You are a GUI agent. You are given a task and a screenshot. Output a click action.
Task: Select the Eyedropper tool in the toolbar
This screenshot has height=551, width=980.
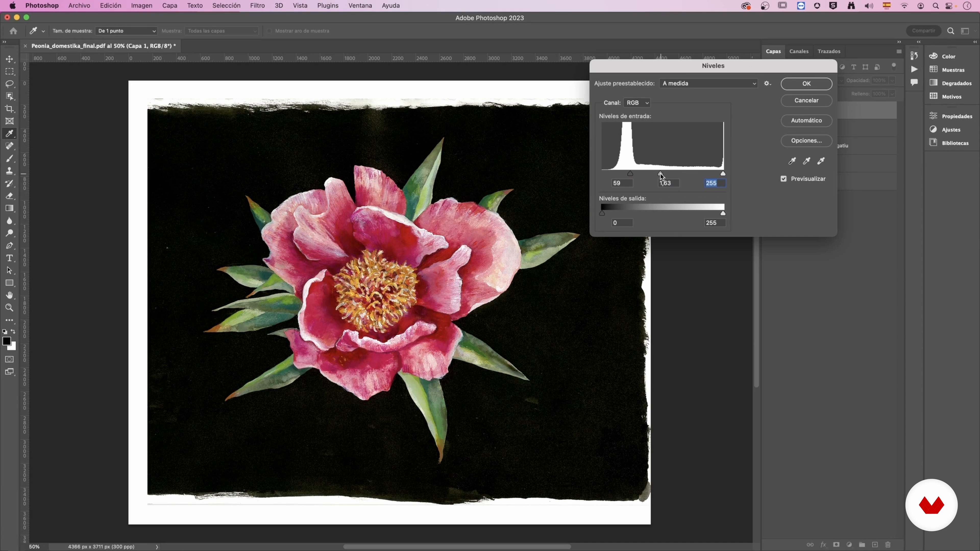[x=9, y=133]
